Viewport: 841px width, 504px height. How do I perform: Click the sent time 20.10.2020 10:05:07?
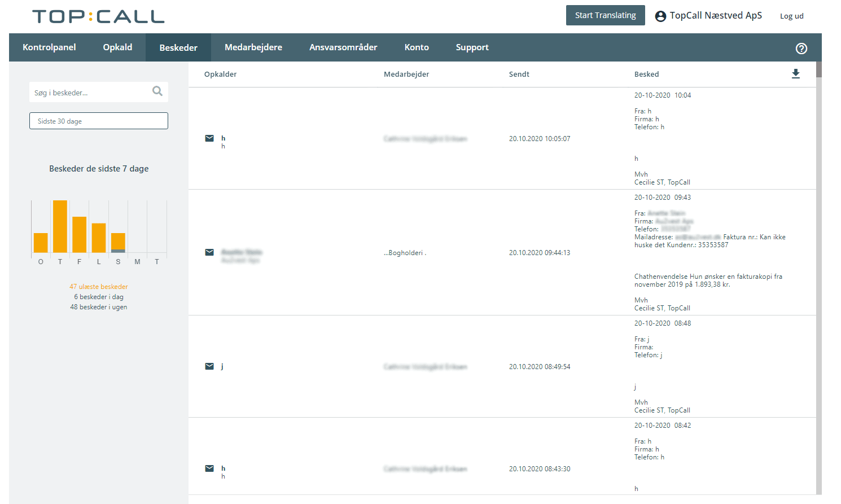coord(540,139)
